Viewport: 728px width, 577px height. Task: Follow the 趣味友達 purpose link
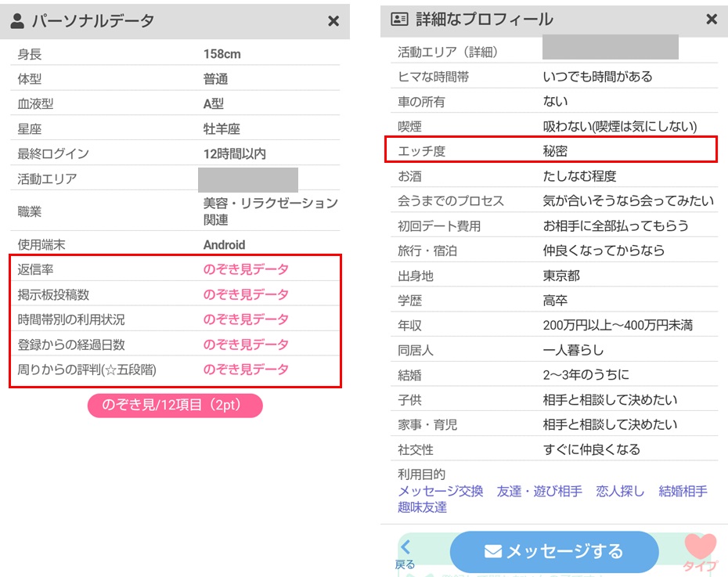[x=422, y=507]
